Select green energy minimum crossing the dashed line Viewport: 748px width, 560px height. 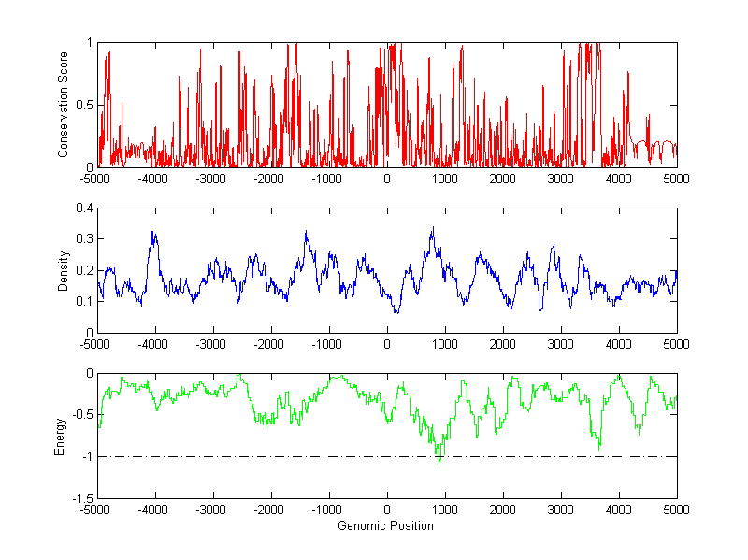(439, 460)
